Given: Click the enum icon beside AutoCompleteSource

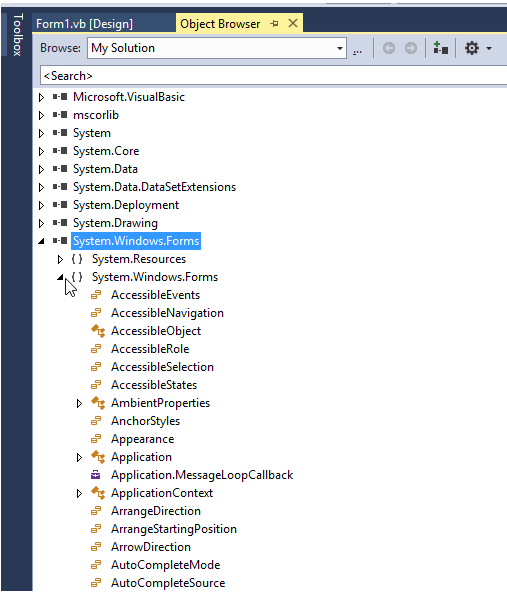Looking at the screenshot, I should (96, 583).
